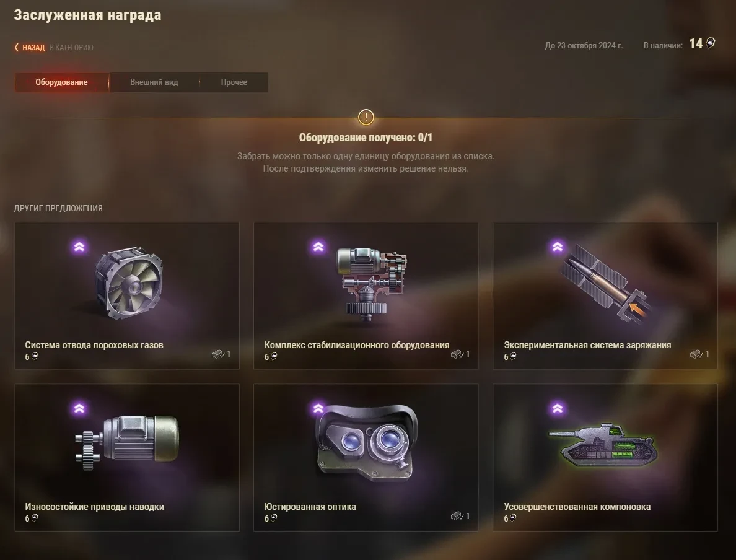Click price 6 tokens on Усовершенствованная компоновка

pos(510,518)
